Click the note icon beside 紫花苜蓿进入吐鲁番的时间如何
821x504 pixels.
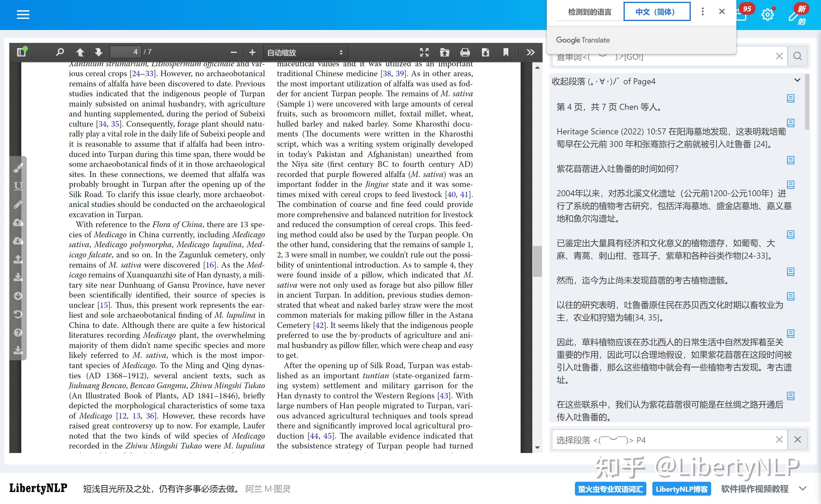tap(791, 160)
